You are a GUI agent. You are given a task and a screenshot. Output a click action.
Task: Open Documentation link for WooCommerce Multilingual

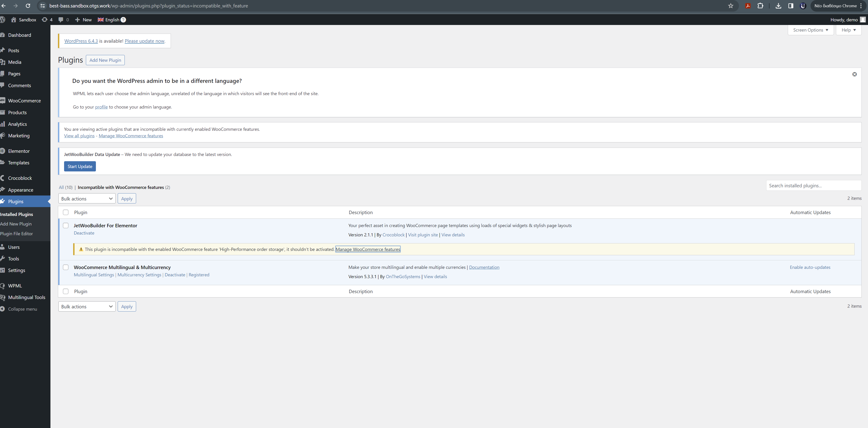pyautogui.click(x=484, y=267)
